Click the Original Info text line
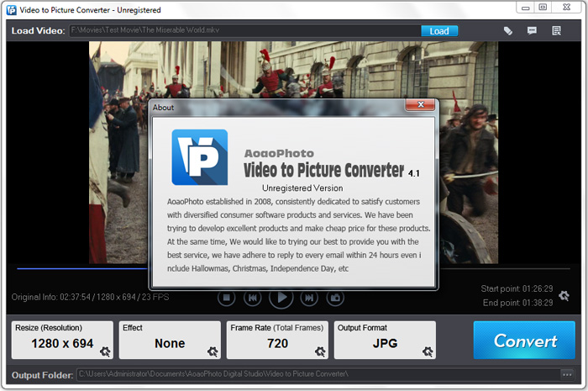Viewport: 588px width, 391px height. pos(90,297)
